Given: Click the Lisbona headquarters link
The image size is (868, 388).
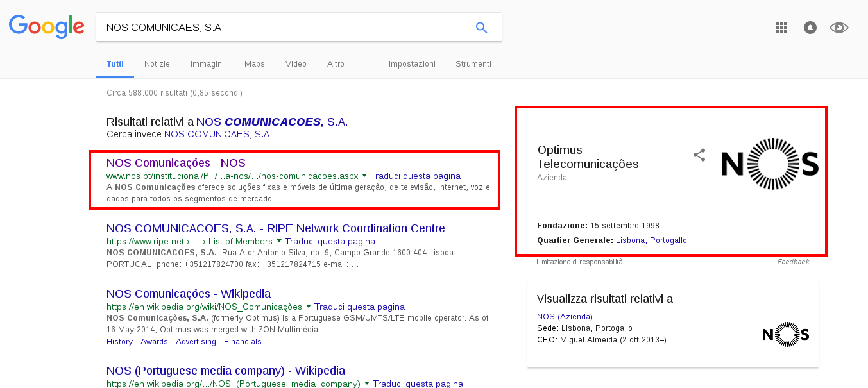Looking at the screenshot, I should [631, 240].
